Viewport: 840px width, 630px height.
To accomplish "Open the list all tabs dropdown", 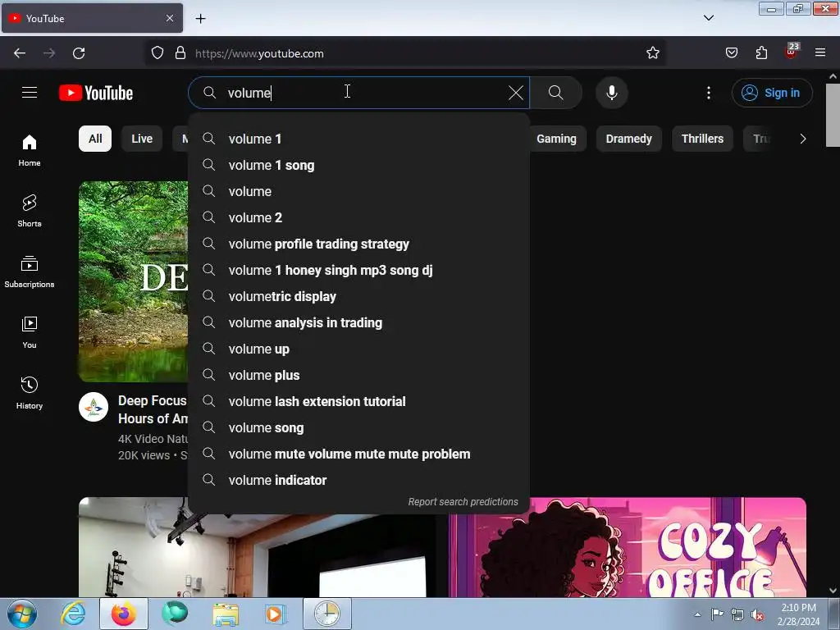I will 708,18.
